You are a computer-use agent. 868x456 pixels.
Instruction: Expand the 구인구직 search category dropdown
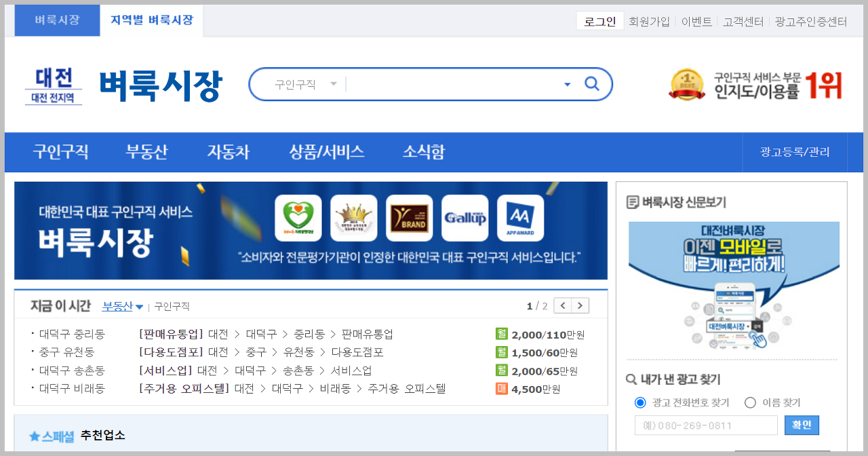[x=305, y=84]
